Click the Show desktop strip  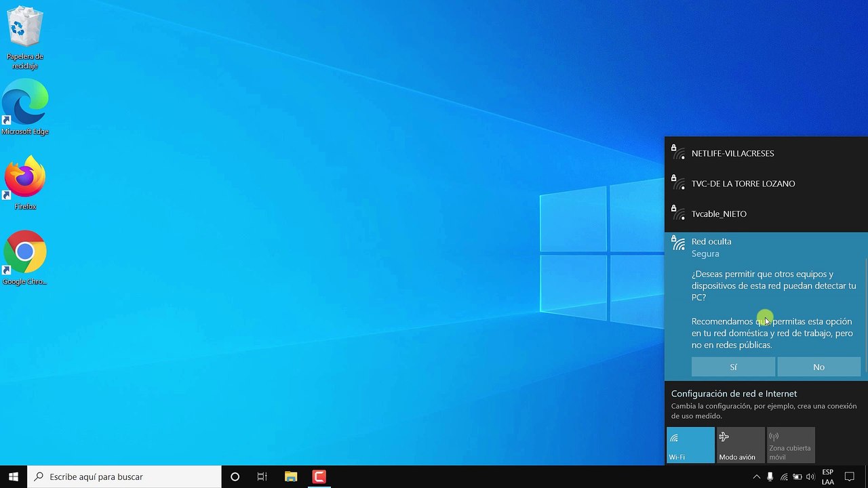866,477
